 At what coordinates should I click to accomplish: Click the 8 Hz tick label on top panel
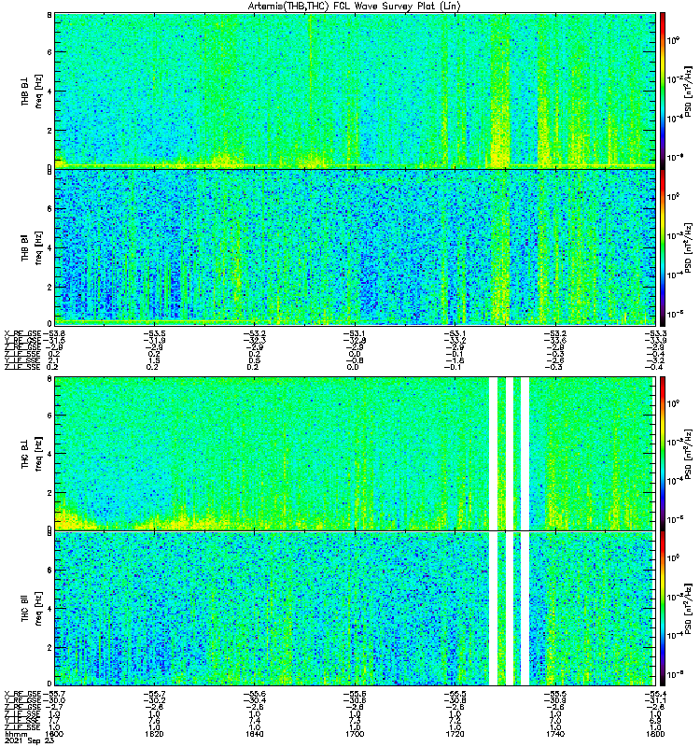(x=49, y=16)
